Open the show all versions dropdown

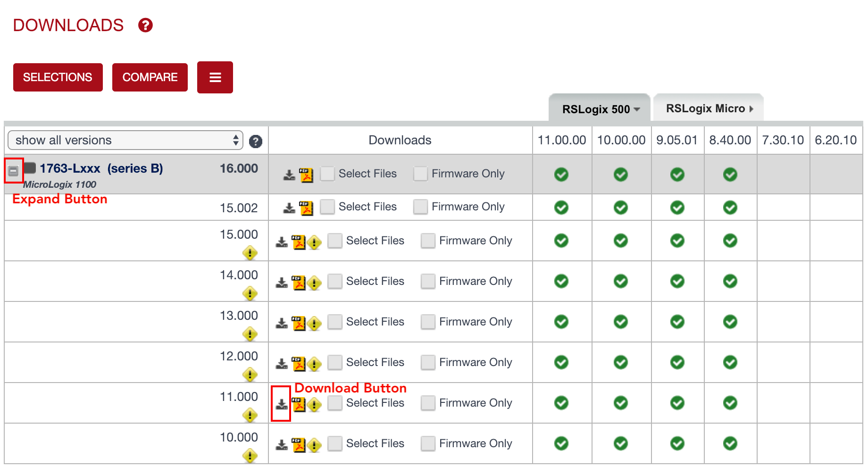[x=125, y=140]
